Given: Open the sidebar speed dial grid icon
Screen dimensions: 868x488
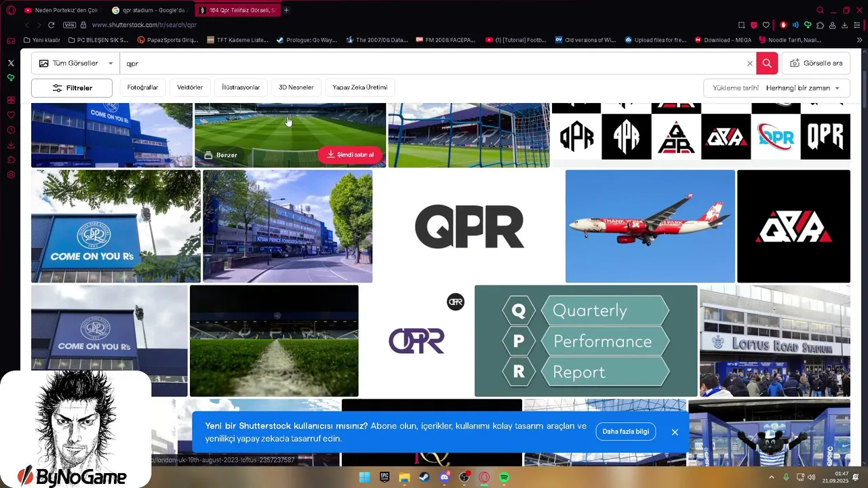Looking at the screenshot, I should (11, 100).
